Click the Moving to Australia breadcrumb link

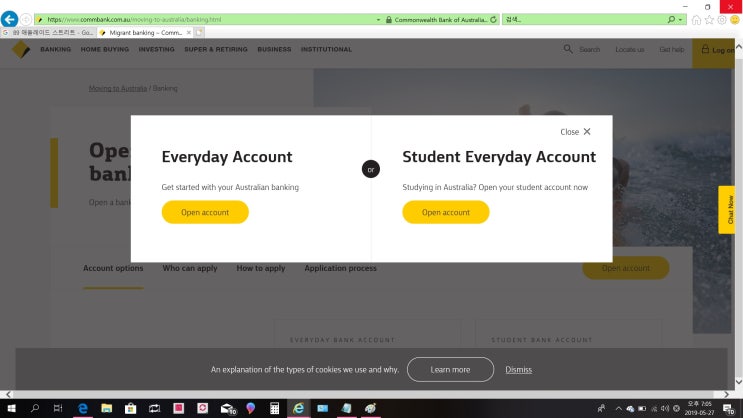118,88
